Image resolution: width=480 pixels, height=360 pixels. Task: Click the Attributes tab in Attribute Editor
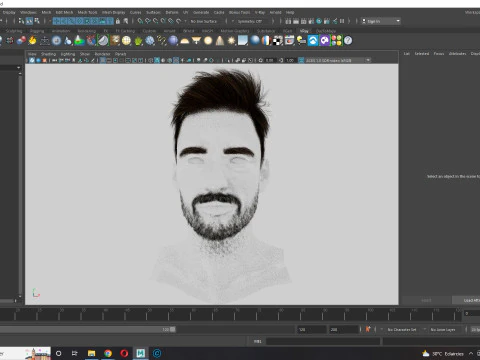457,54
